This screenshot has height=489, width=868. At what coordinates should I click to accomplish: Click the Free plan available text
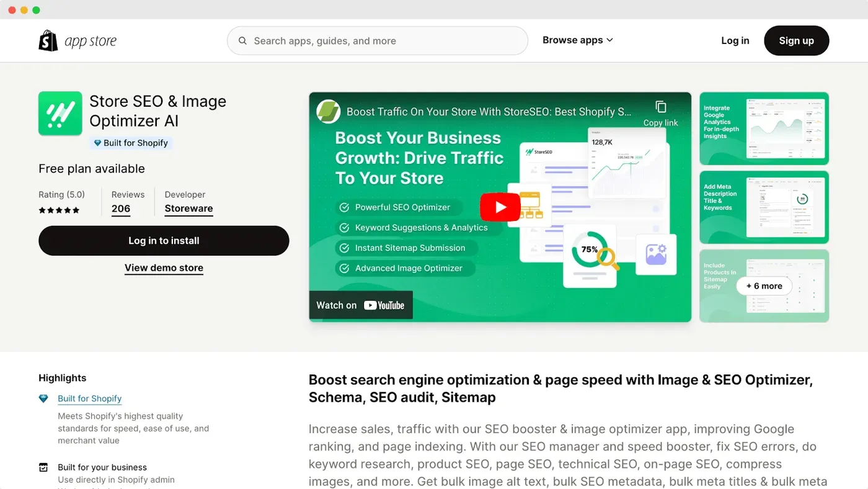92,169
